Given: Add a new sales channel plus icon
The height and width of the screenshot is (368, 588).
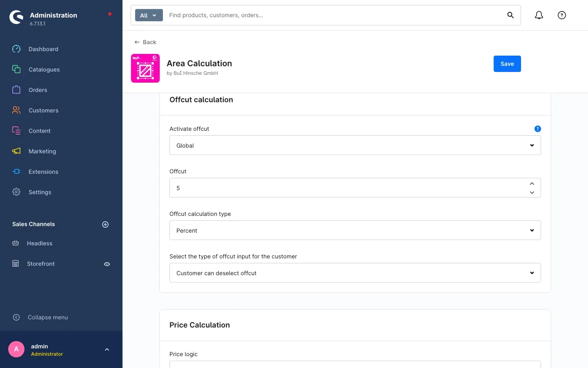Looking at the screenshot, I should (x=105, y=224).
